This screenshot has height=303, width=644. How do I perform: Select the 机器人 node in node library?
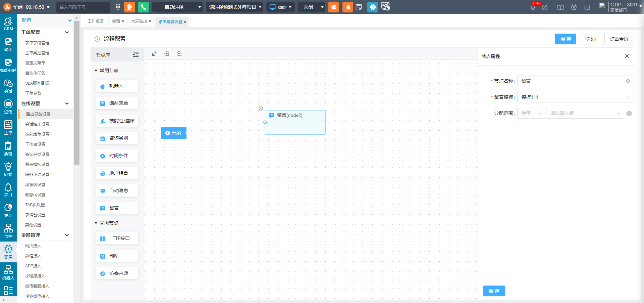117,86
